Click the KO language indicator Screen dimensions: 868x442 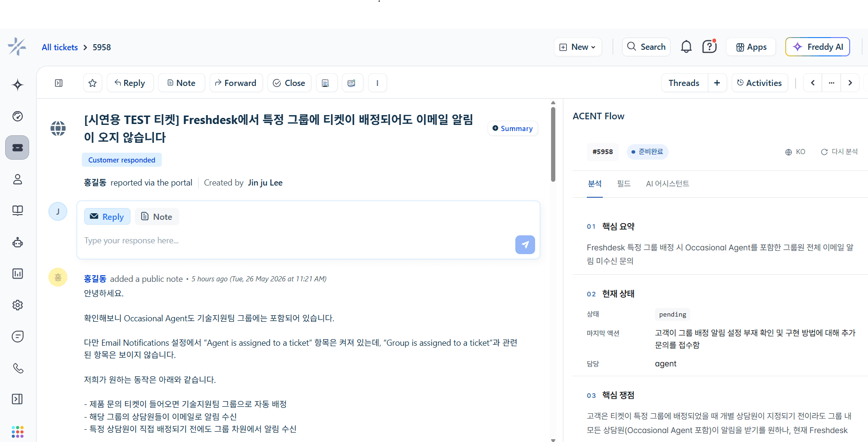795,152
